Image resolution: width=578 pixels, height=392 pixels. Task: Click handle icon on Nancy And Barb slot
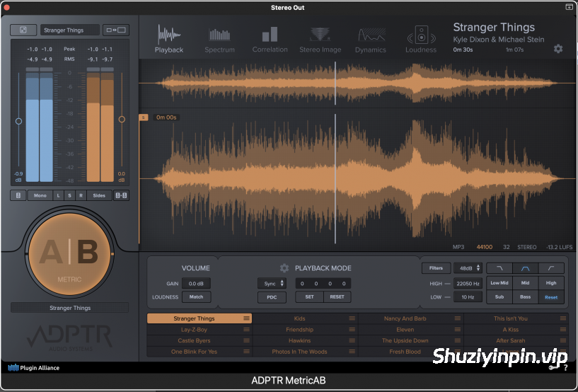click(x=458, y=318)
